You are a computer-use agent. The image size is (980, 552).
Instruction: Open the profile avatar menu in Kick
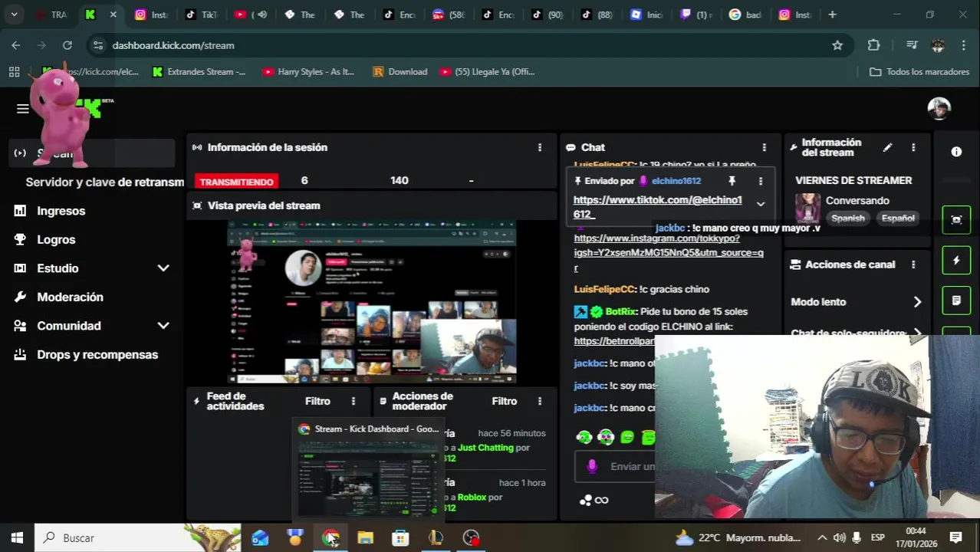(939, 109)
